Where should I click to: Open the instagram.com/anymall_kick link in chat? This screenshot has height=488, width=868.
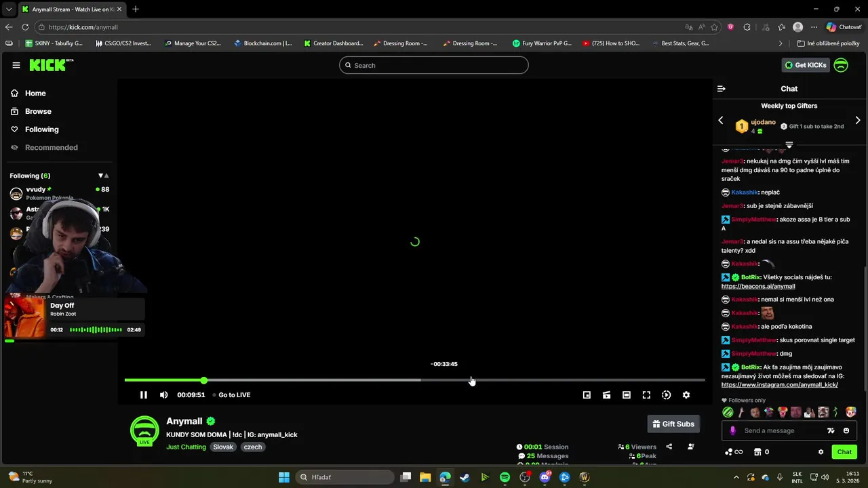pos(780,385)
